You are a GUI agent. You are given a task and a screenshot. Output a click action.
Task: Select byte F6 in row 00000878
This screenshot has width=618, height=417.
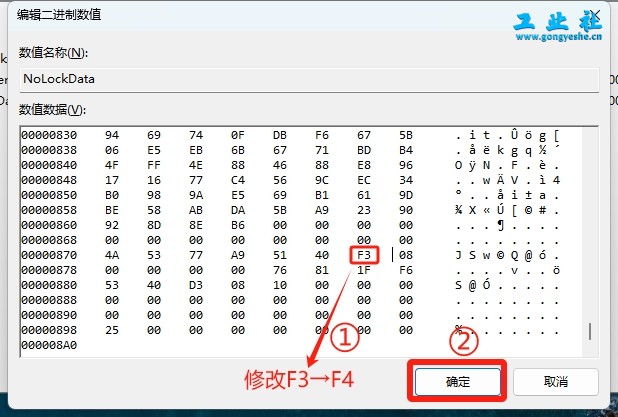tap(406, 270)
